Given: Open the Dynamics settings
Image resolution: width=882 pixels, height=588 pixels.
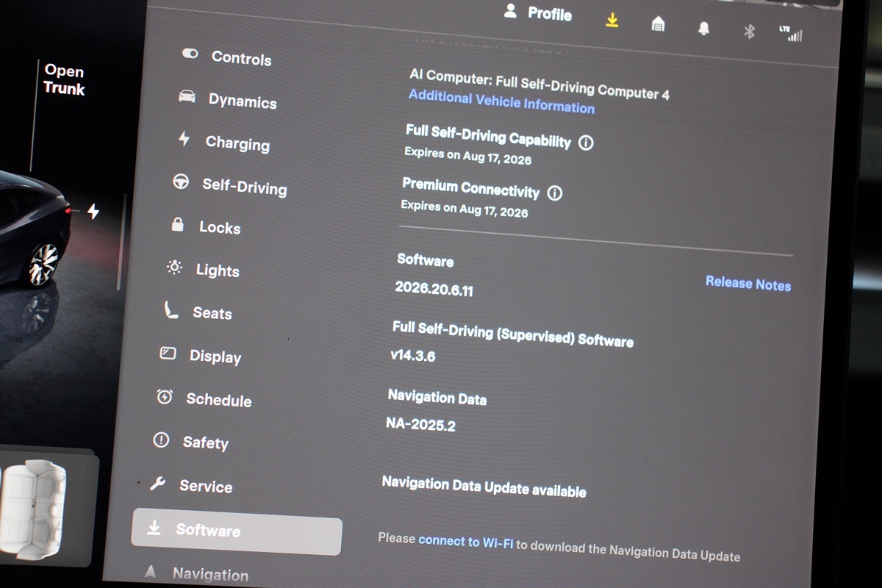Looking at the screenshot, I should 243,101.
